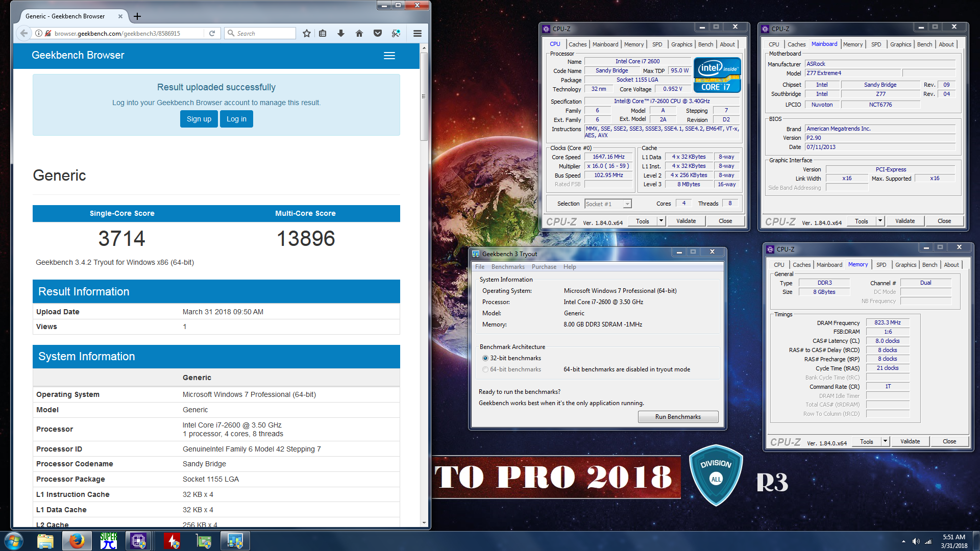The height and width of the screenshot is (551, 980).
Task: Open Caches tab in the CPU-Z CPU window
Action: [x=577, y=44]
